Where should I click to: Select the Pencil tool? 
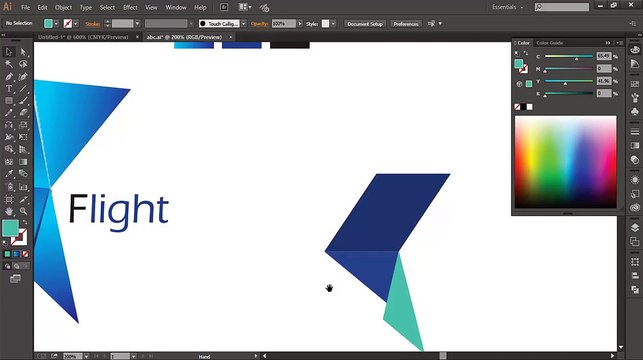pyautogui.click(x=9, y=113)
